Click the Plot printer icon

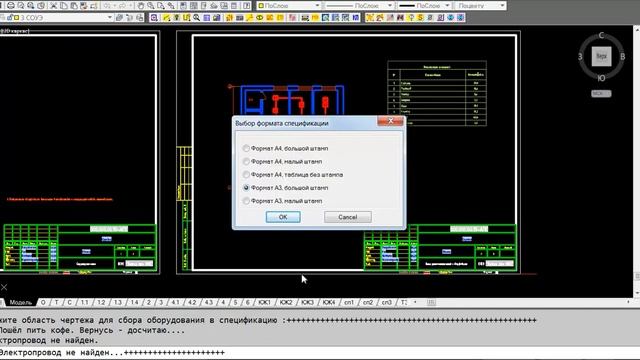pos(11,6)
